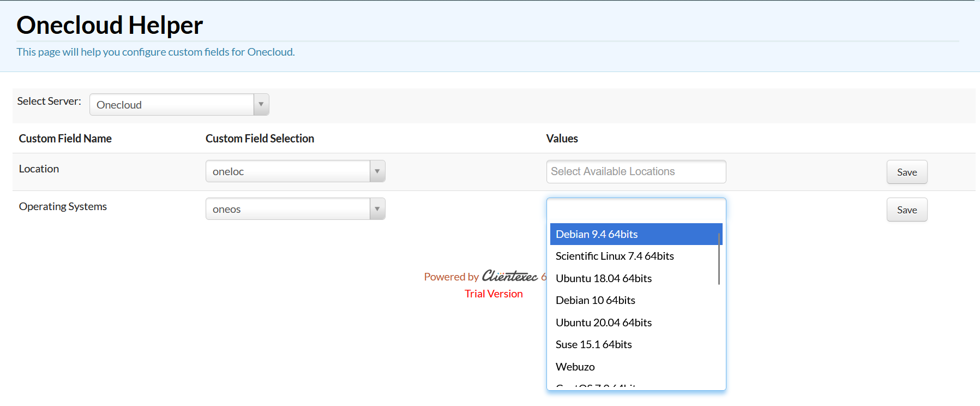Click the OS list scrollbar thumb
The height and width of the screenshot is (406, 980).
(x=719, y=259)
